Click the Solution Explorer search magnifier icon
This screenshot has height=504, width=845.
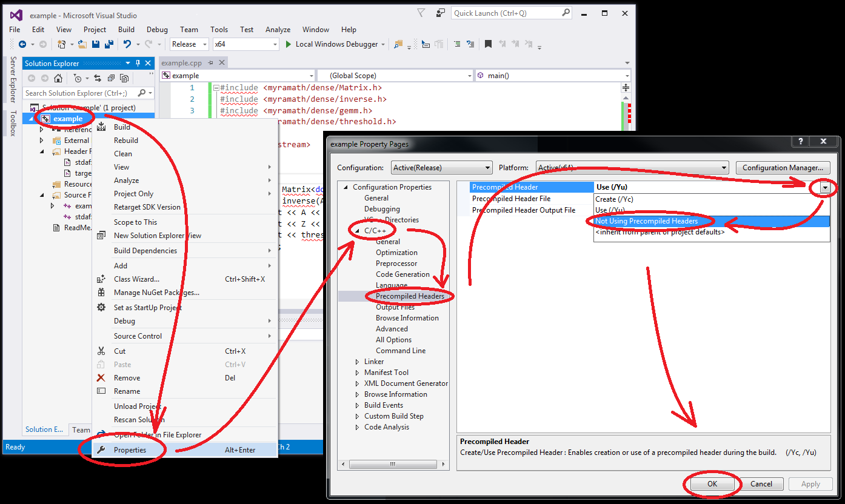(142, 93)
